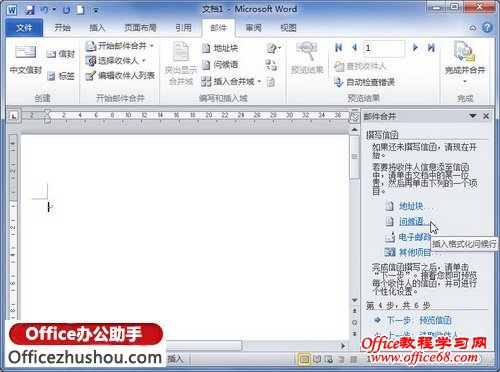Switch to the 视图 ribbon tab
This screenshot has width=500, height=372.
point(288,28)
